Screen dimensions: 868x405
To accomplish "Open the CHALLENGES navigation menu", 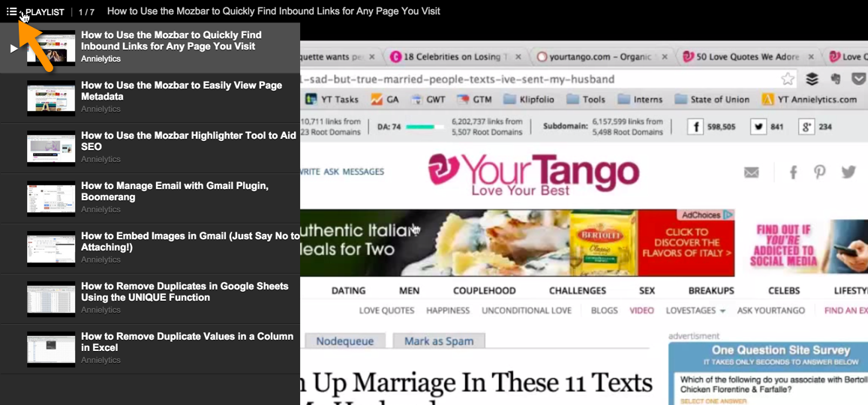I will point(578,290).
